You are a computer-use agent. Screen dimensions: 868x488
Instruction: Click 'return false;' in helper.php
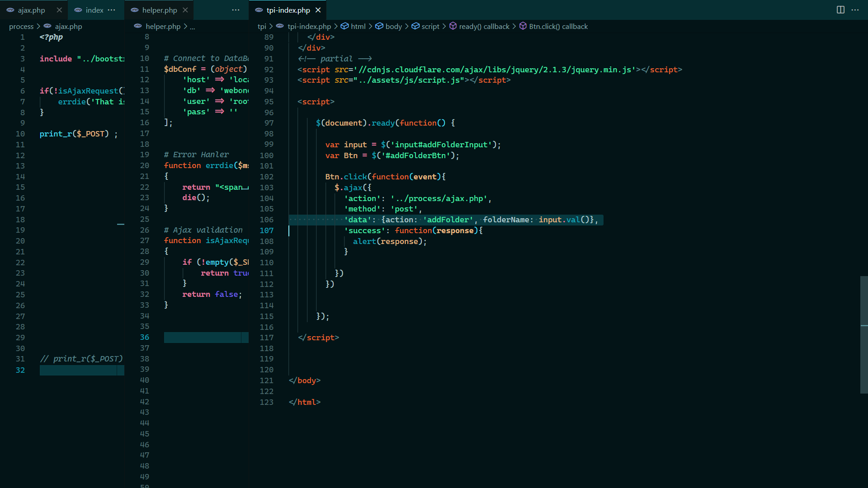(x=212, y=294)
